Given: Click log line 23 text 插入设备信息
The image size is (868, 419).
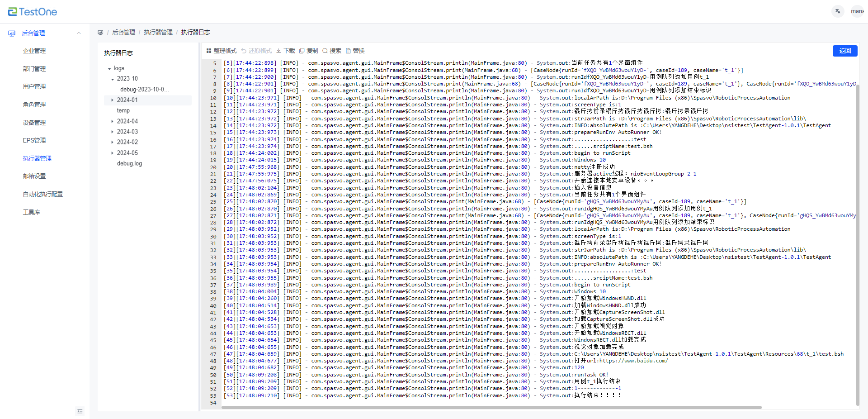Looking at the screenshot, I should pos(593,188).
